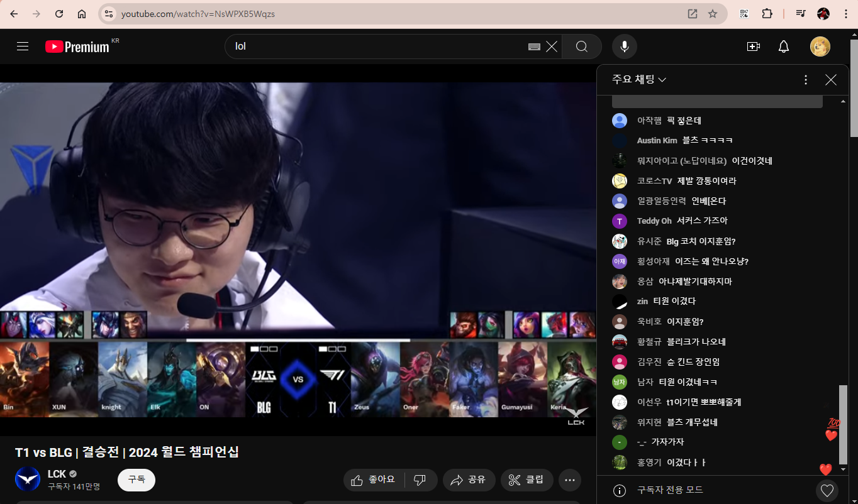The image size is (858, 504).
Task: Close the chat panel
Action: [x=831, y=80]
